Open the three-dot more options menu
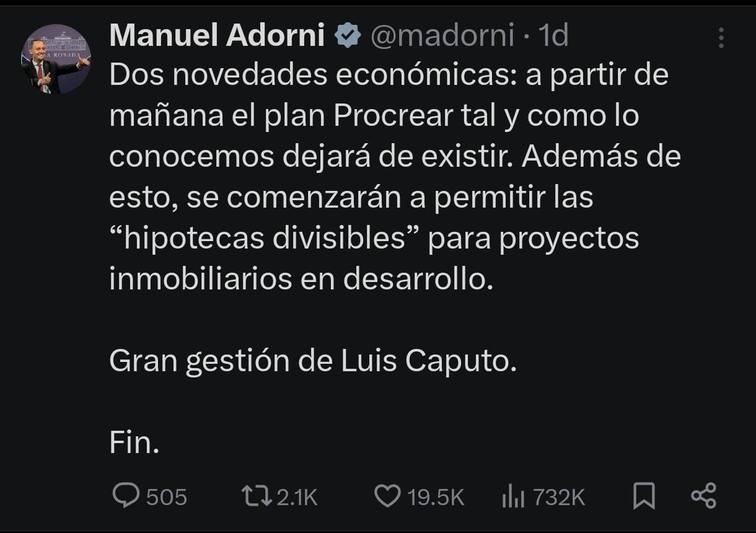Viewport: 756px width, 533px height. tap(721, 38)
